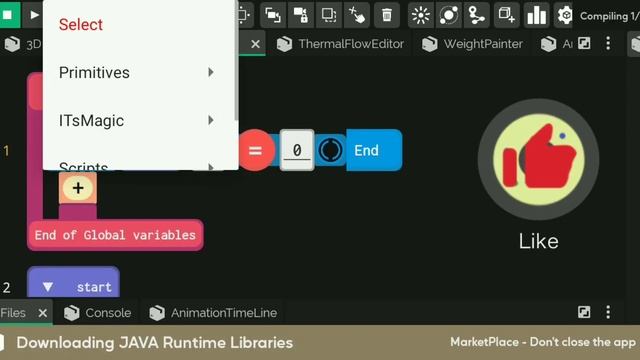
Task: Click the plus add variable button
Action: [x=78, y=188]
